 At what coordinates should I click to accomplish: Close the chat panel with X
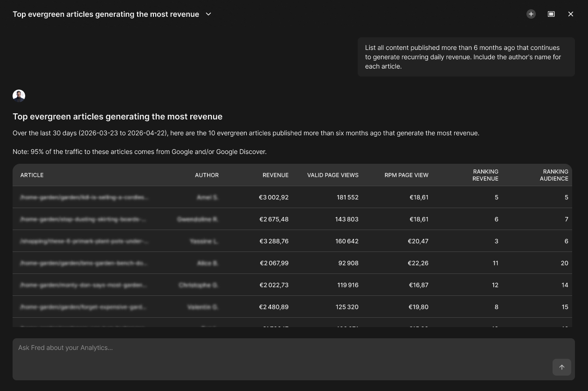tap(571, 14)
